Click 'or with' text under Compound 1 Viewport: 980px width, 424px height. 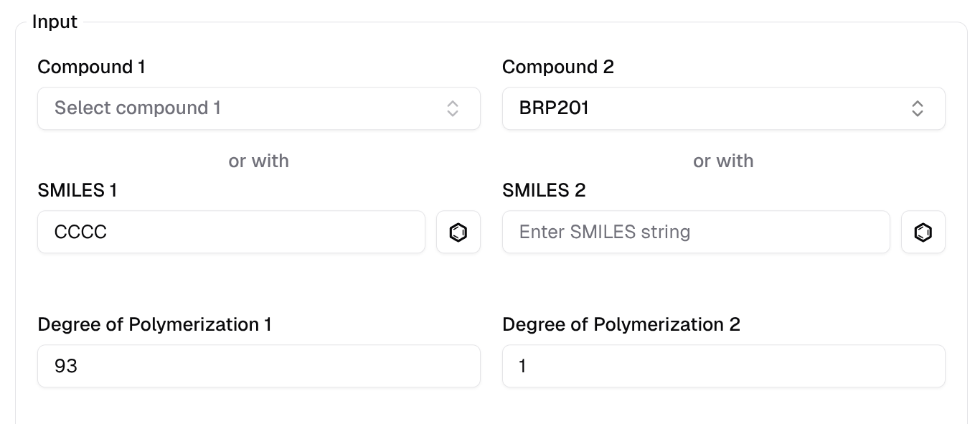point(258,161)
